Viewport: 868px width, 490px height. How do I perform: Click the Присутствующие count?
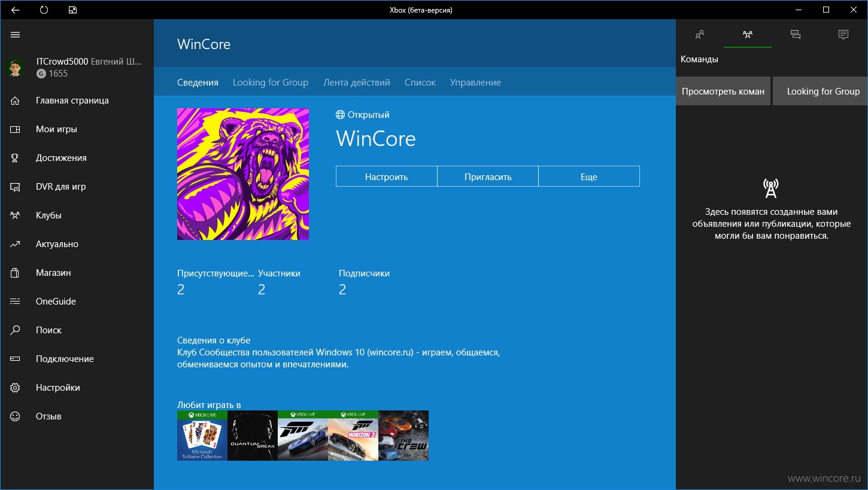pyautogui.click(x=181, y=290)
